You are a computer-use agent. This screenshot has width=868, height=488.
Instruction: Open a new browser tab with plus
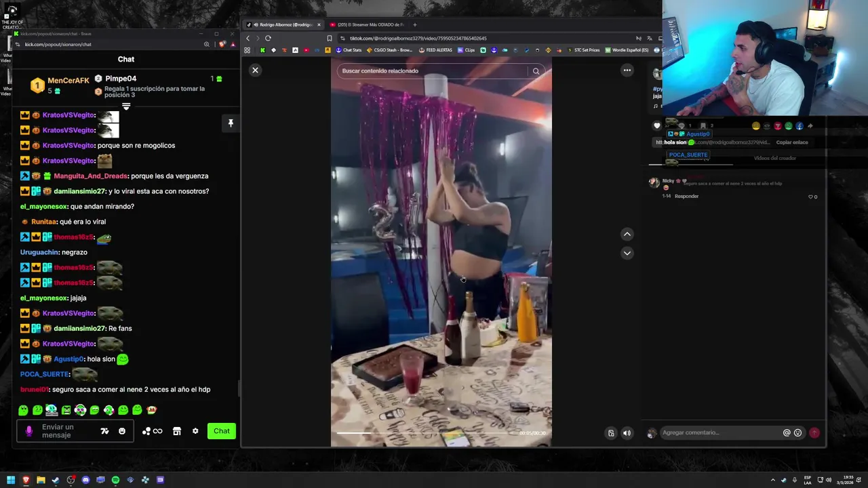coord(415,25)
